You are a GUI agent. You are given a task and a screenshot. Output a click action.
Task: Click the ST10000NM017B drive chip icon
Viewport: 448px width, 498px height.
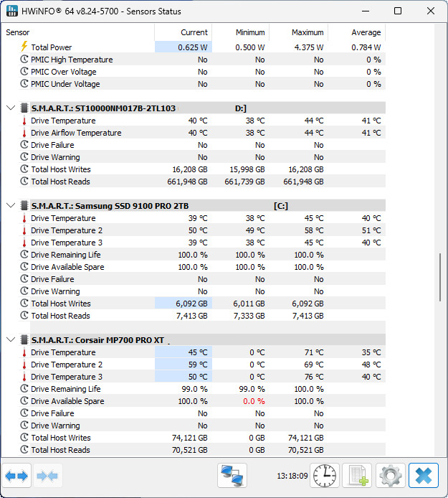coord(24,108)
